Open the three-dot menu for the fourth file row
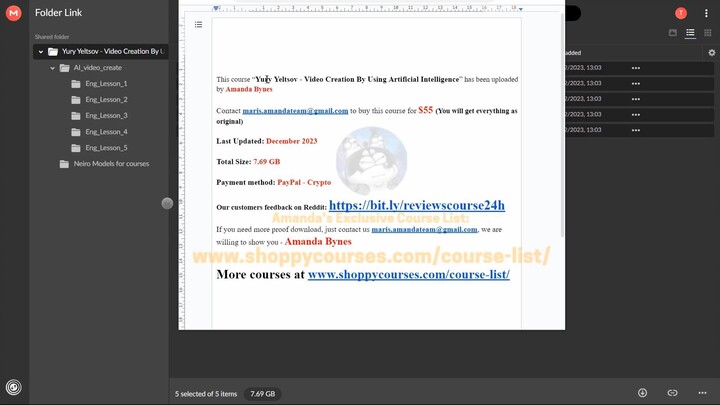Image resolution: width=720 pixels, height=405 pixels. point(636,115)
